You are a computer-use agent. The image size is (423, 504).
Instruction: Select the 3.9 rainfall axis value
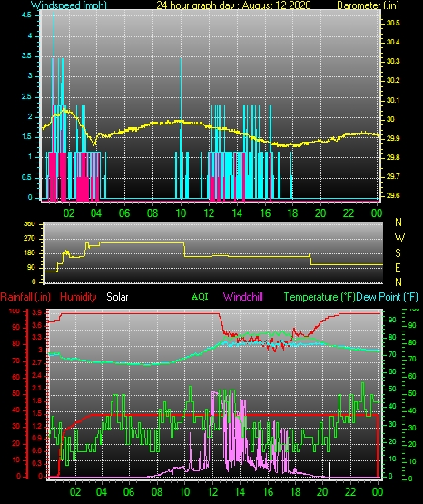pyautogui.click(x=37, y=312)
